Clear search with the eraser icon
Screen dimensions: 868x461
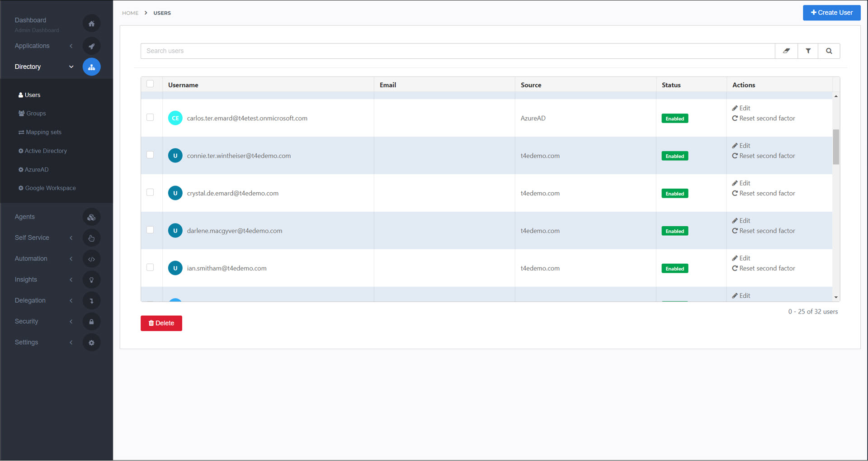[787, 51]
